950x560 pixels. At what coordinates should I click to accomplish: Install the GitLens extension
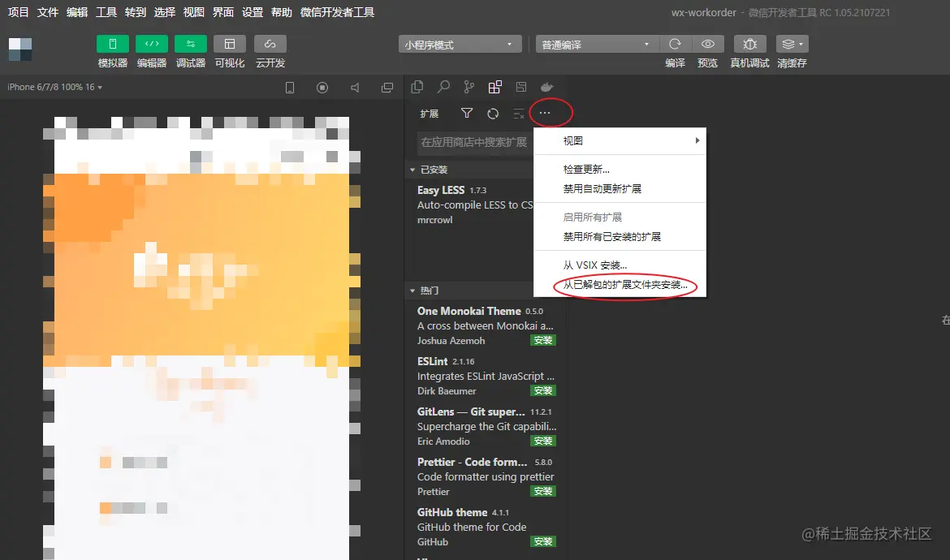543,441
